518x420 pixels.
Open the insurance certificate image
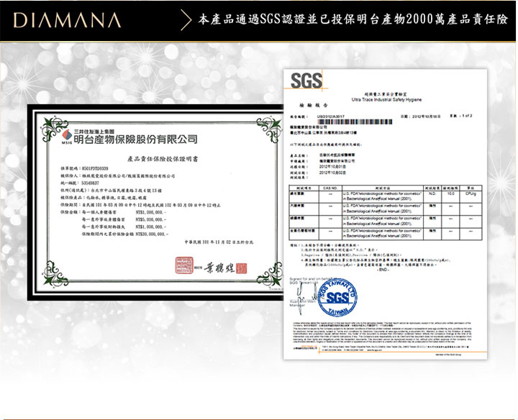click(x=155, y=202)
